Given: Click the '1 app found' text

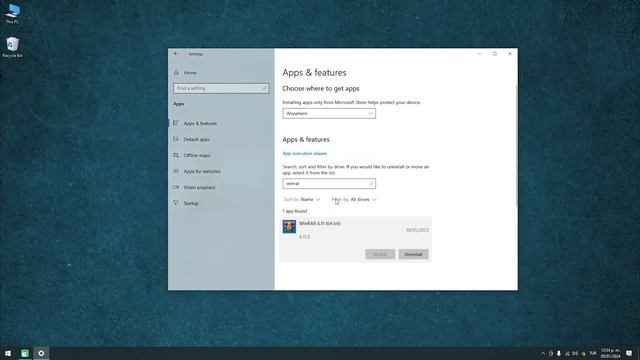Looking at the screenshot, I should click(x=295, y=211).
